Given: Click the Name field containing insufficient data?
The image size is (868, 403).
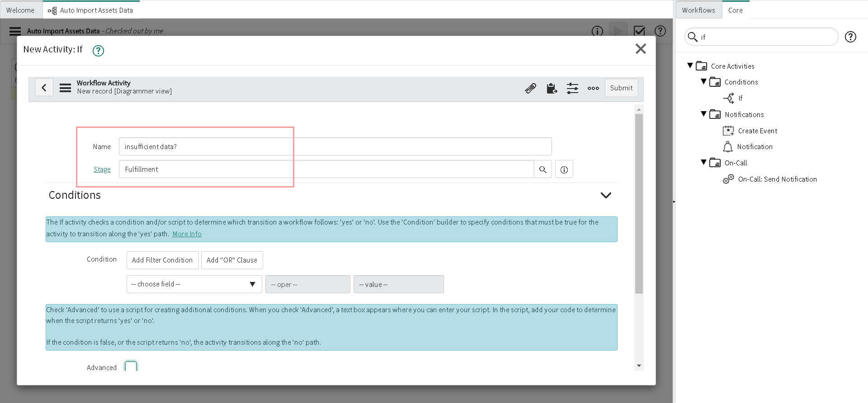Looking at the screenshot, I should tap(335, 146).
